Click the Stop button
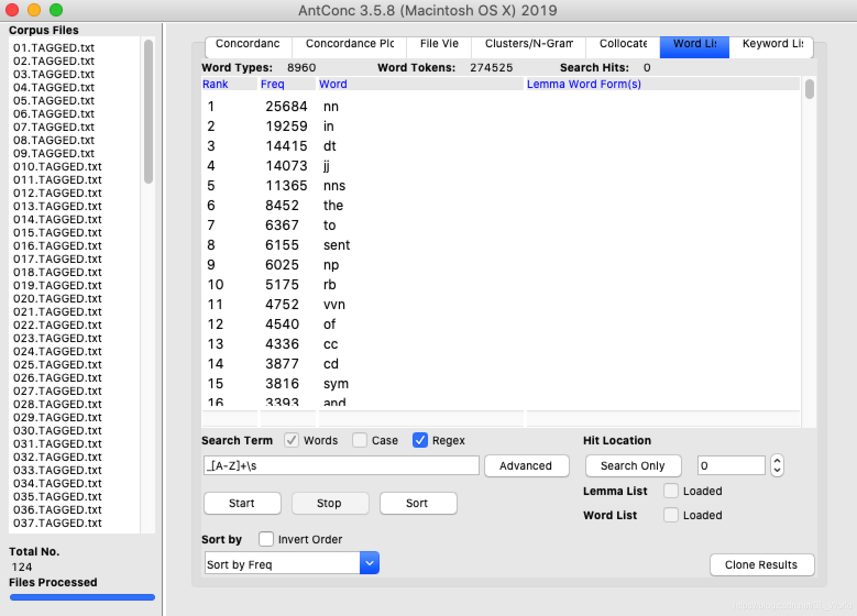 coord(330,503)
